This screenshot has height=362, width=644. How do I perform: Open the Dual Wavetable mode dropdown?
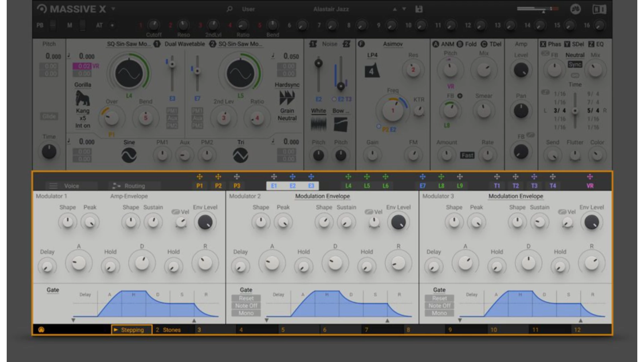coord(184,44)
